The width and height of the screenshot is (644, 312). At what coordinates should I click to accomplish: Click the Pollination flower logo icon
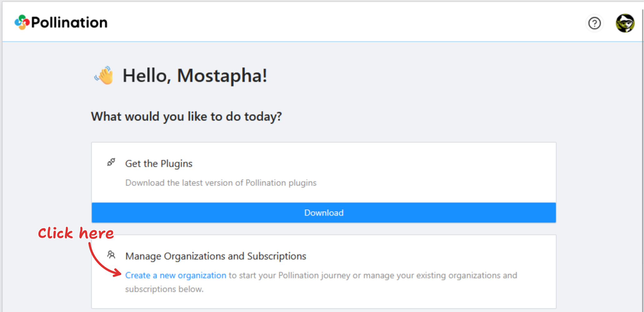tap(22, 22)
